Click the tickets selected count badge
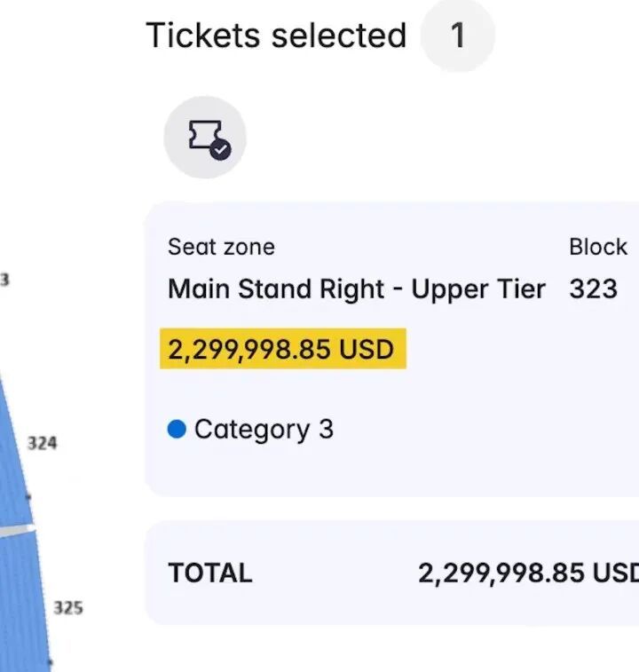Viewport: 639px width, 672px height. [x=457, y=36]
